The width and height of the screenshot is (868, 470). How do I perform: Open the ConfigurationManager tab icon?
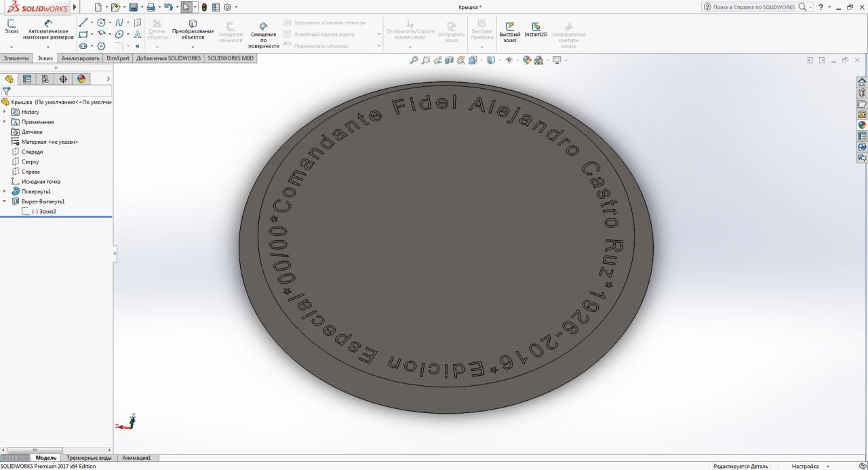[45, 79]
